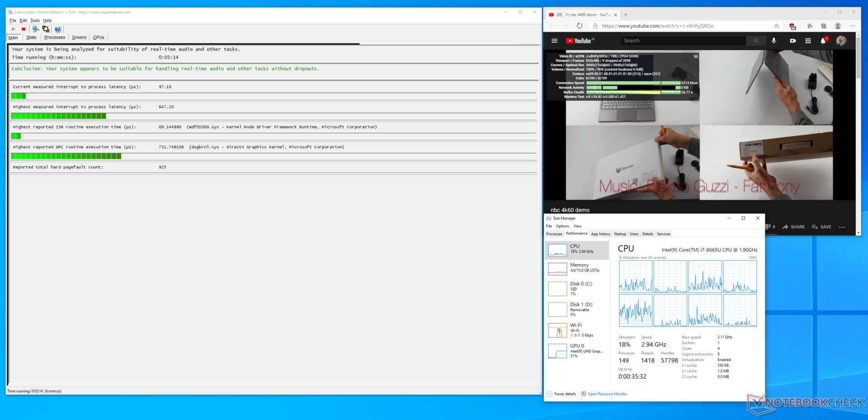Open Edge Settings and more menu
The height and width of the screenshot is (420, 868).
pyautogui.click(x=852, y=26)
